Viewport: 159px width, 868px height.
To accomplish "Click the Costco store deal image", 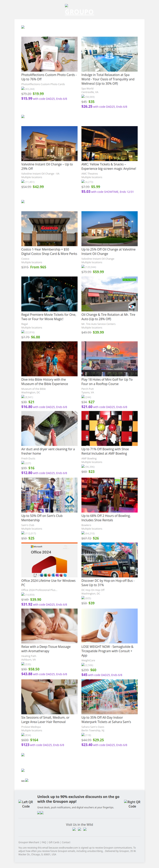I will pyautogui.click(x=49, y=229).
